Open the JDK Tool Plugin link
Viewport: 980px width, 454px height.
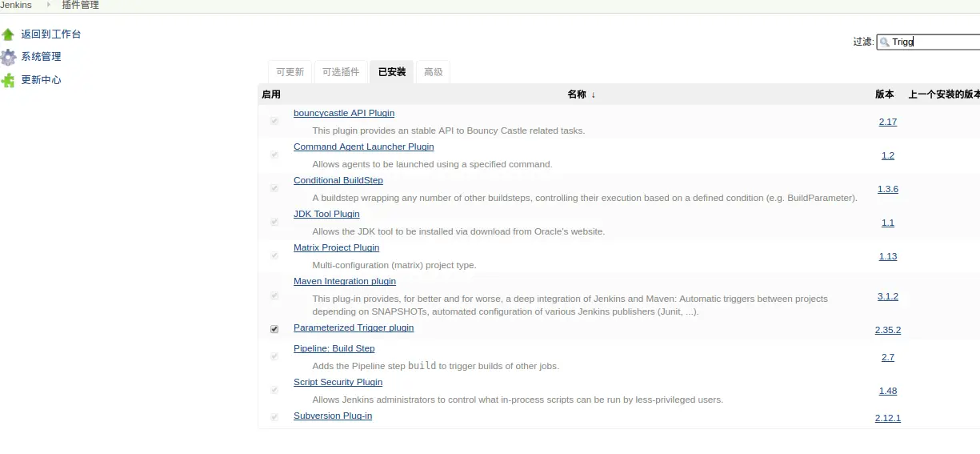coord(326,214)
